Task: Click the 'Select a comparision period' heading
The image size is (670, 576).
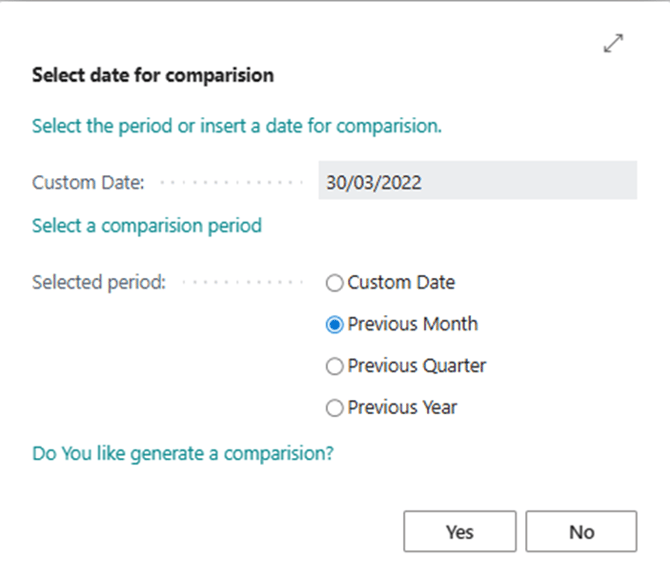Action: point(147,226)
